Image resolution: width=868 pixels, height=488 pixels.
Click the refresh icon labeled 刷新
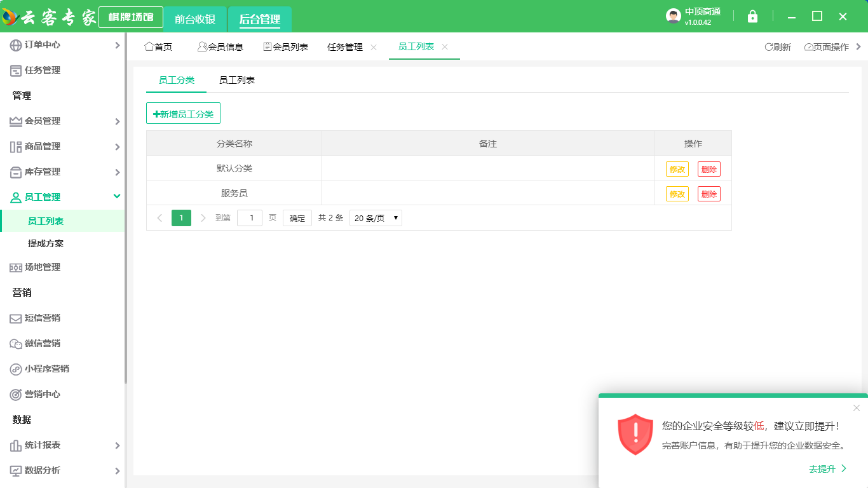(769, 47)
